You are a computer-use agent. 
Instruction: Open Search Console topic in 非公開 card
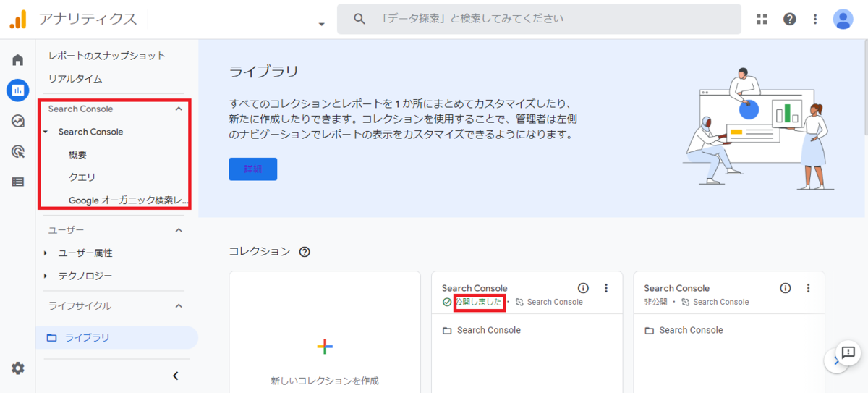tap(691, 330)
